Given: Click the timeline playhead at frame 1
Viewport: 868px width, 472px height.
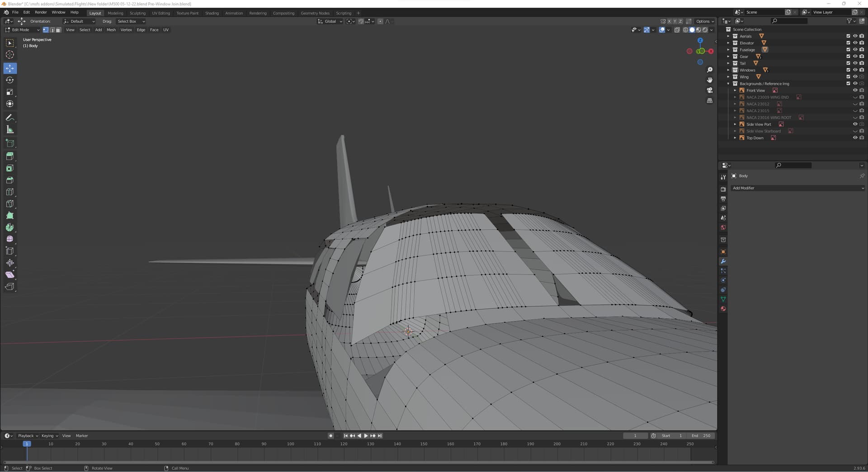Looking at the screenshot, I should 27,444.
